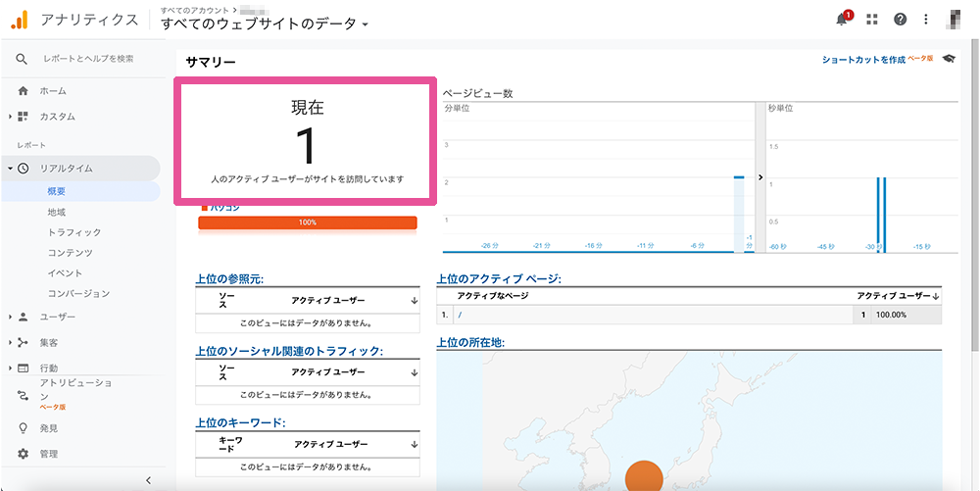Open 上位の所在地 report link
This screenshot has height=491, width=980.
pyautogui.click(x=470, y=343)
